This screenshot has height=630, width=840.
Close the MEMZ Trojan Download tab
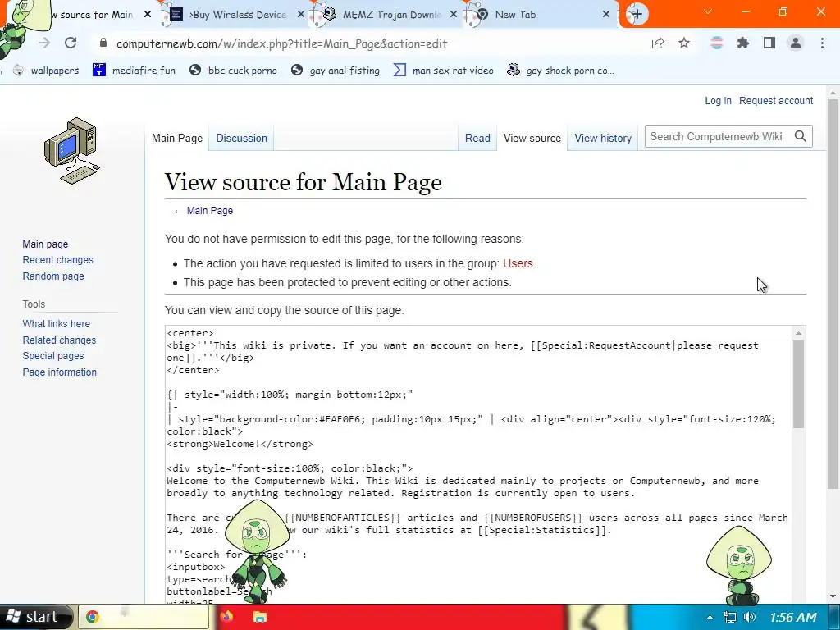tap(453, 15)
